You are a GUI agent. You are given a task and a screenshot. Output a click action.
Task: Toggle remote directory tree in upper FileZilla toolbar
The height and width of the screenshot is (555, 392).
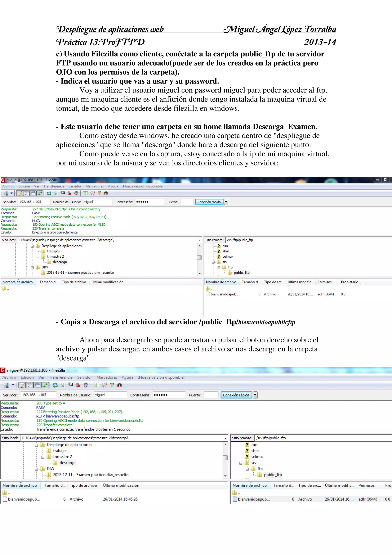tap(33, 193)
